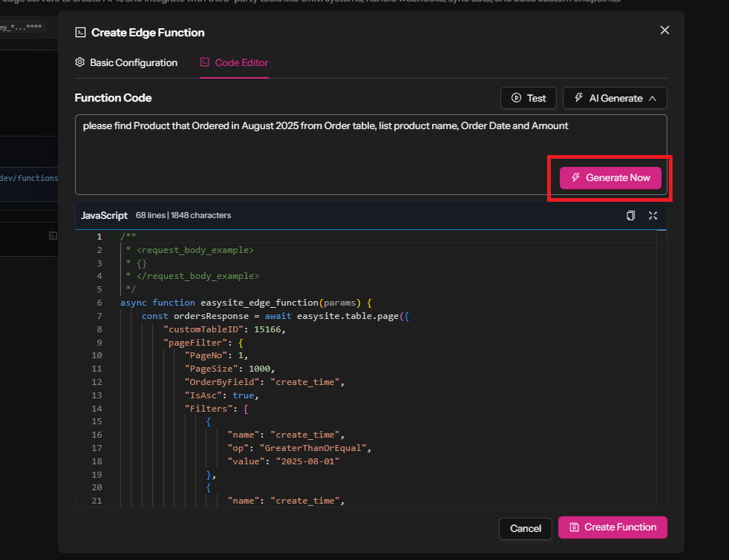The width and height of the screenshot is (729, 560).
Task: Click the gear icon on Basic Configuration
Action: click(80, 62)
